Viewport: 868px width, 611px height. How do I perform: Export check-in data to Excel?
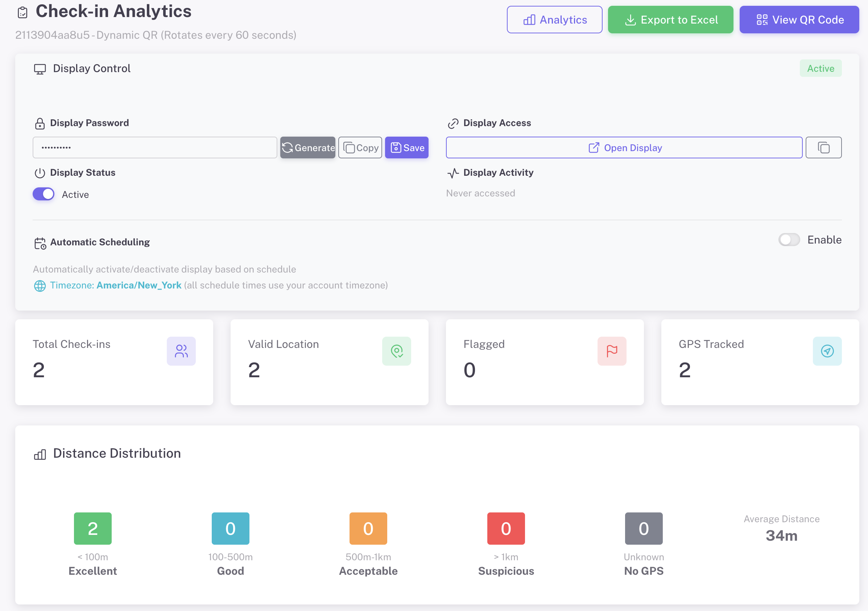670,20
